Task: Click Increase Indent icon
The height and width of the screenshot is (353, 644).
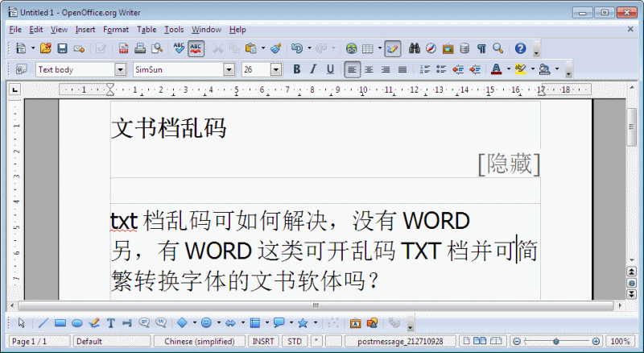Action: coord(475,69)
